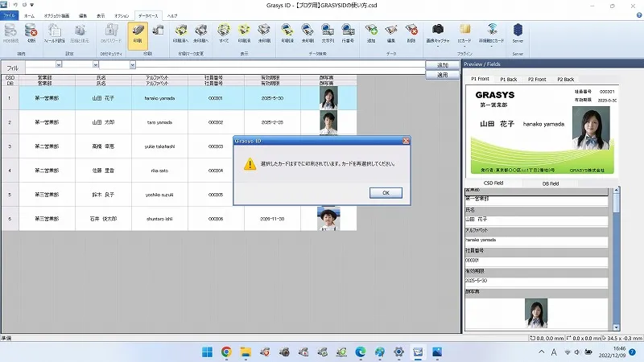The image size is (644, 362).
Task: Show printed records via 表示 group 印刷済
Action: point(244,33)
